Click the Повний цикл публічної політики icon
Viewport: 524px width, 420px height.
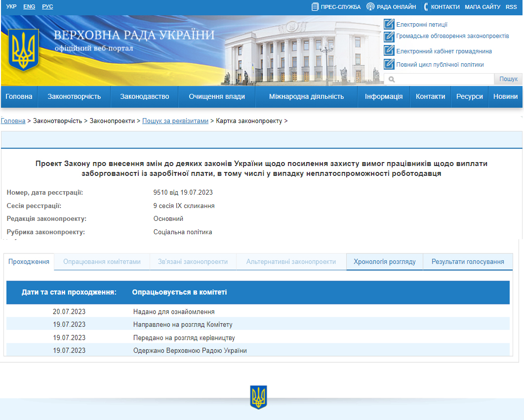[x=389, y=64]
